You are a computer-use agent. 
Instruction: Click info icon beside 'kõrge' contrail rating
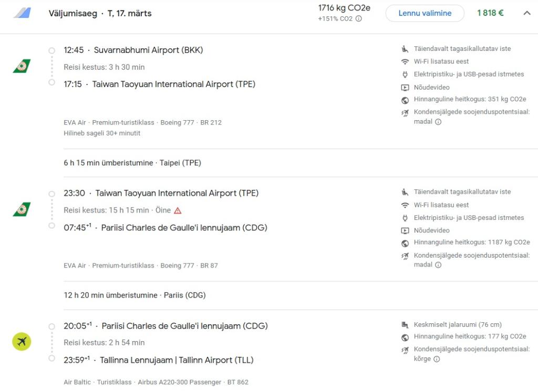[x=437, y=359]
